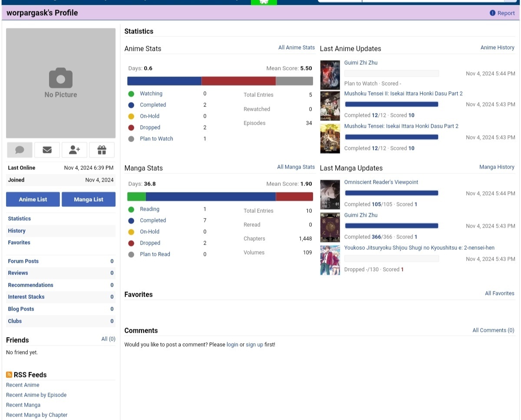The height and width of the screenshot is (420, 521).
Task: Select Favorites in the sidebar
Action: 19,243
